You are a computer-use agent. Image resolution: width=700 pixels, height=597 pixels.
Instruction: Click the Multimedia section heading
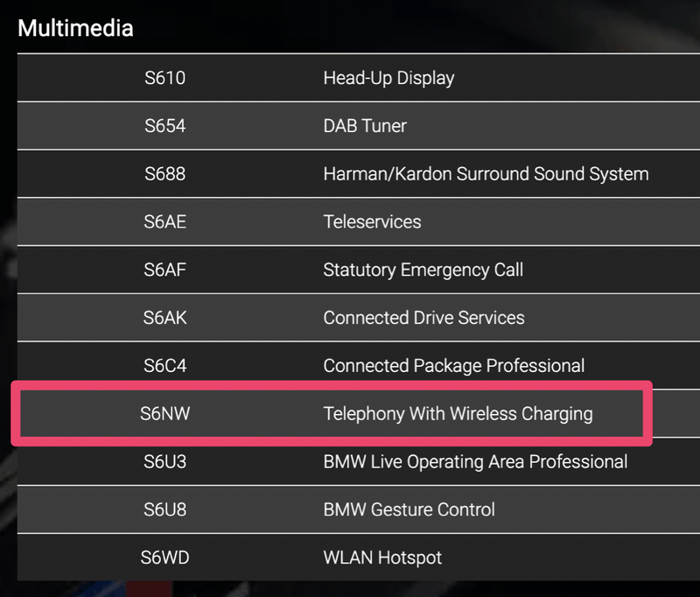[x=75, y=27]
